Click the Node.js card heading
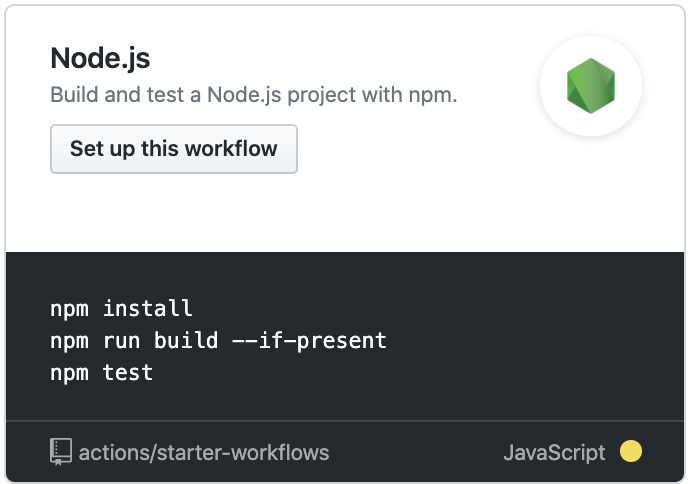Screen dimensions: 690x484 coord(100,58)
